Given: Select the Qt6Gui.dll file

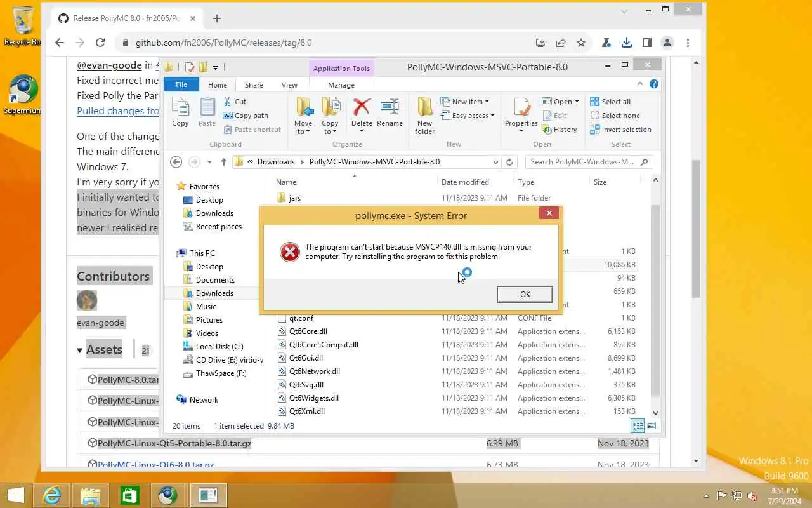Looking at the screenshot, I should [306, 358].
